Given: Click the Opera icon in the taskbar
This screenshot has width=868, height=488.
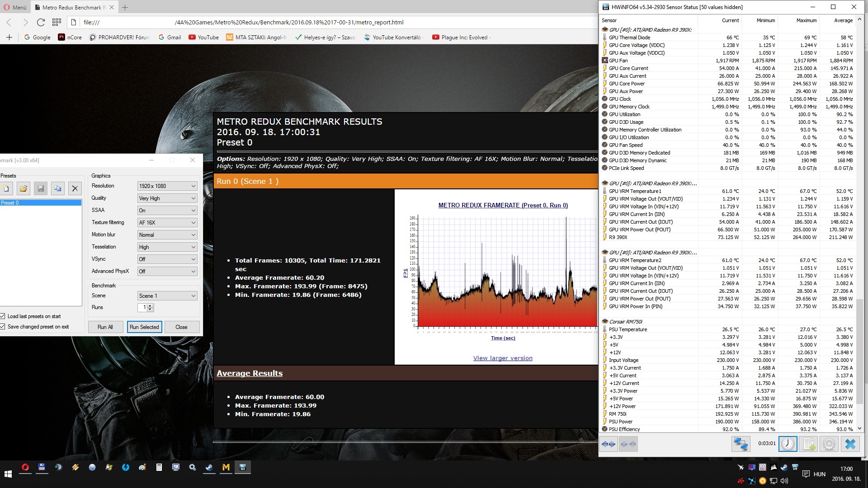Looking at the screenshot, I should pyautogui.click(x=25, y=467).
